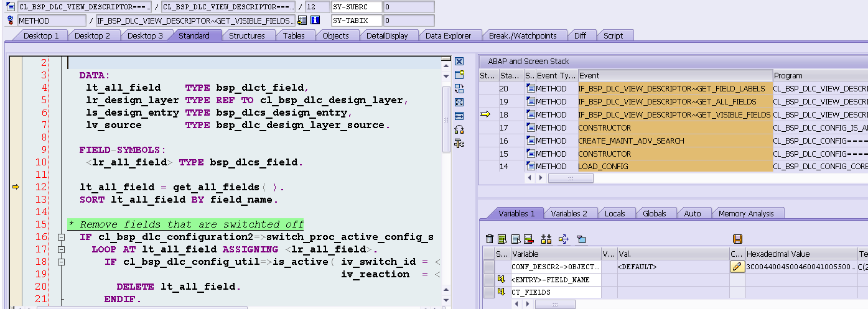Open the services of the tool headset icon
Screen dimensions: 868x309
pyautogui.click(x=459, y=129)
